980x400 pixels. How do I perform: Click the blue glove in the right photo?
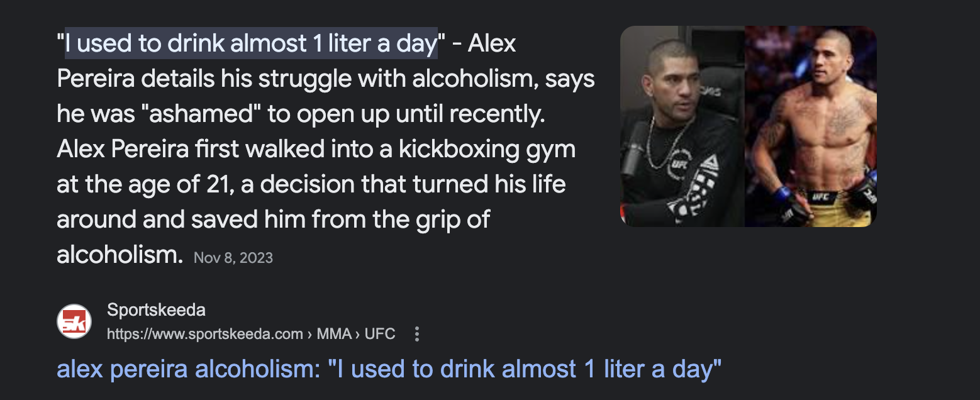click(783, 194)
